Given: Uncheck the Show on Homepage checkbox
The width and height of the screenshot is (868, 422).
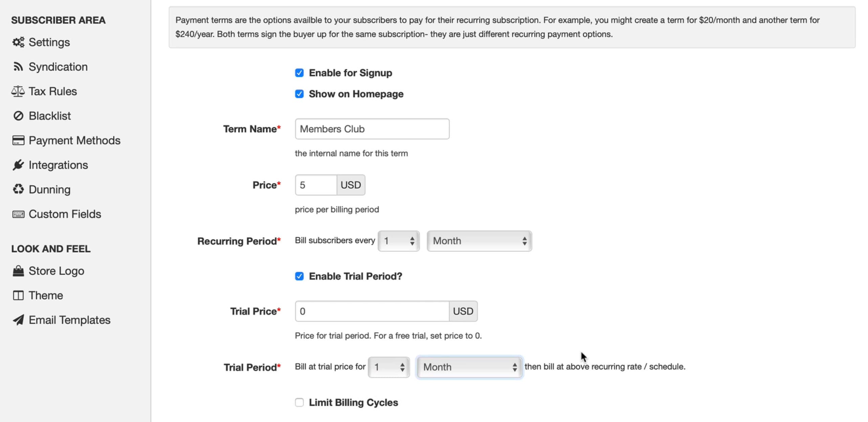Looking at the screenshot, I should click(299, 94).
